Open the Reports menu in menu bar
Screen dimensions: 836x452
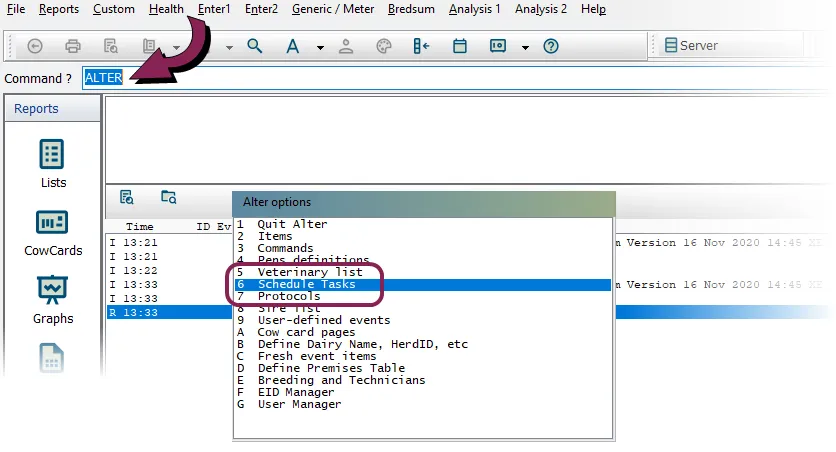tap(59, 9)
